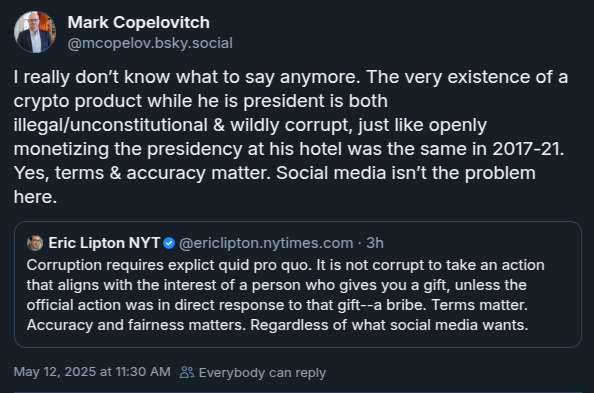Open the quoted post starting 'Corruption requires'
Screen dimensions: 594x393
coord(298,285)
